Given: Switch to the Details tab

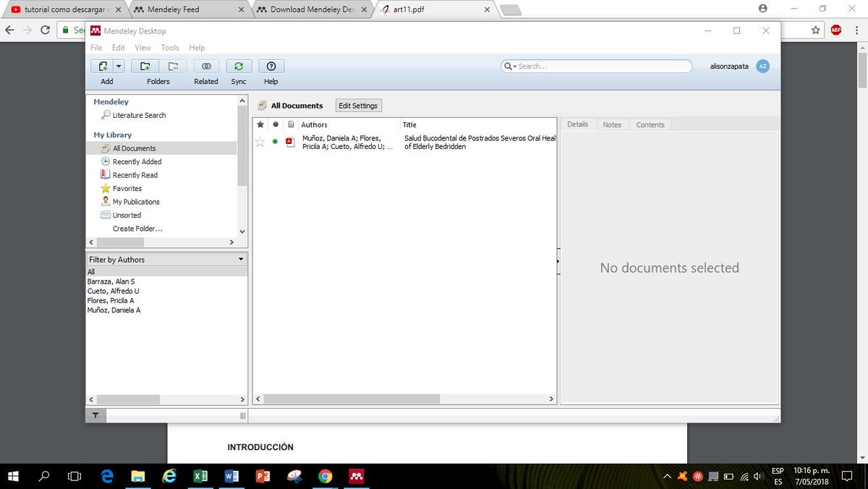Looking at the screenshot, I should click(578, 124).
